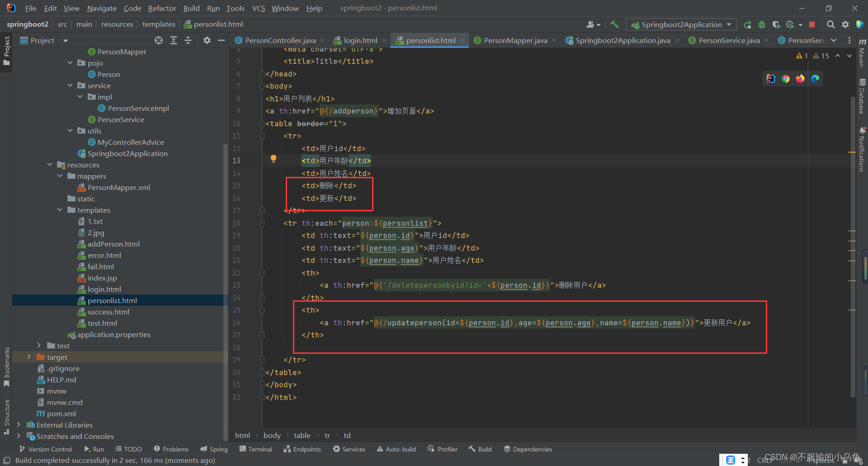The height and width of the screenshot is (466, 868).
Task: Select application.properties file
Action: coord(113,334)
